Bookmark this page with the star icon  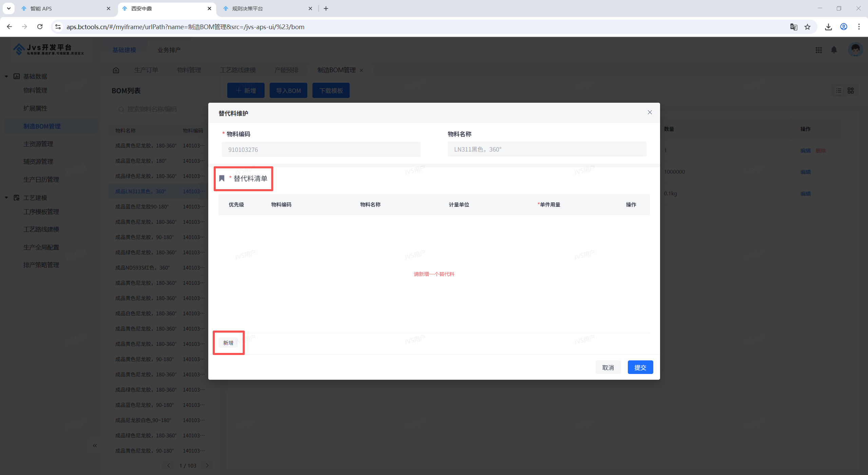pyautogui.click(x=807, y=27)
